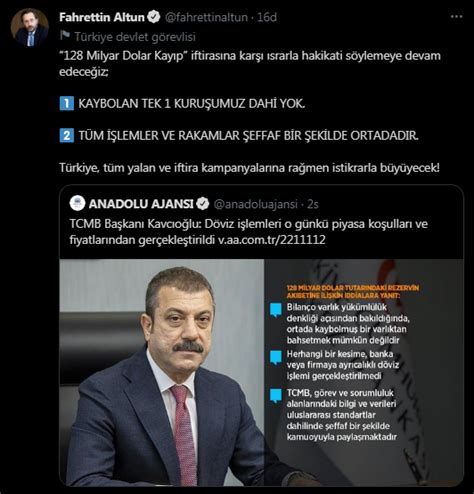Open the Anadolu Ajansı round logo avatar

[x=77, y=203]
